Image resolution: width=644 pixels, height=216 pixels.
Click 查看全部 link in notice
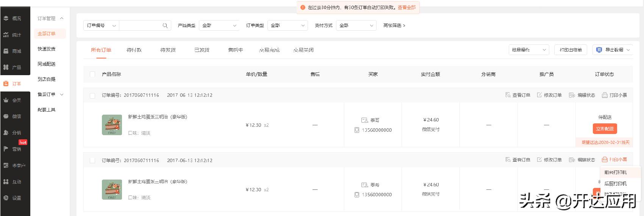pos(406,7)
